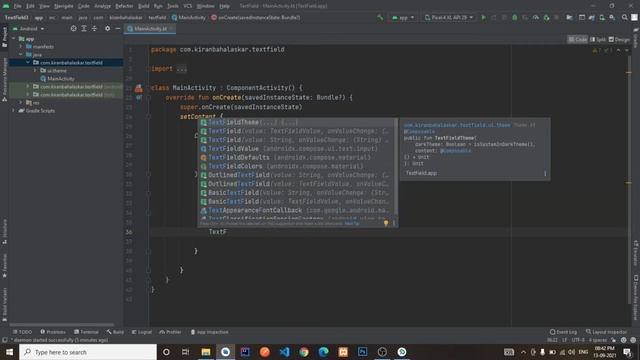Run the app with green play button

pyautogui.click(x=484, y=18)
